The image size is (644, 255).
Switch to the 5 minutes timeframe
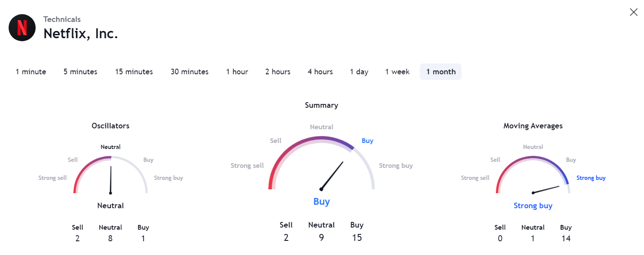tap(80, 72)
